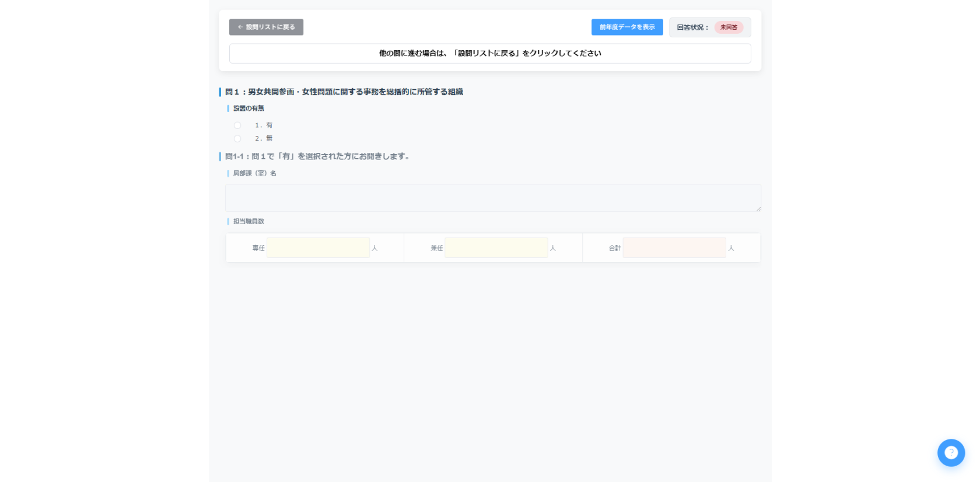
Task: Click the 合計 total count input
Action: pos(674,247)
